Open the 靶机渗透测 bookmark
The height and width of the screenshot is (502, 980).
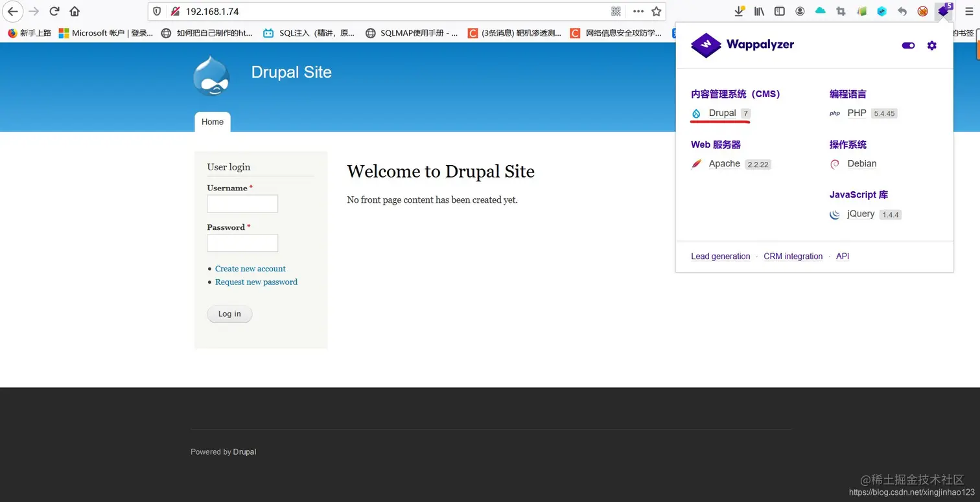pos(515,33)
